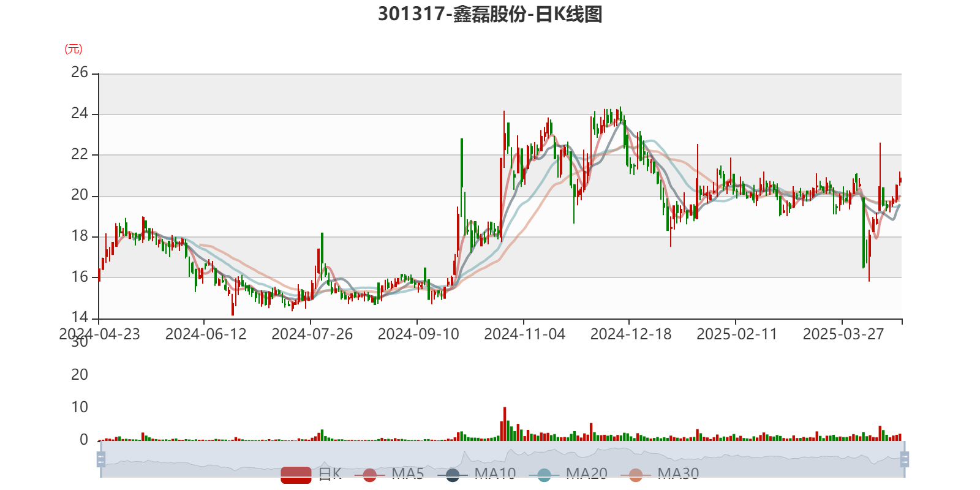Click the 2024-06-12 date axis label
Image resolution: width=980 pixels, height=490 pixels.
coord(206,334)
